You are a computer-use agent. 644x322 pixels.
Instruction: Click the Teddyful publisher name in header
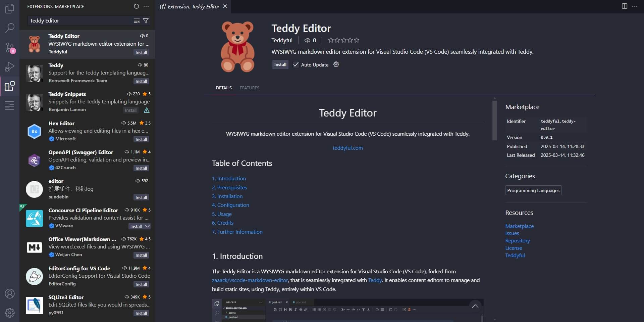(x=282, y=40)
